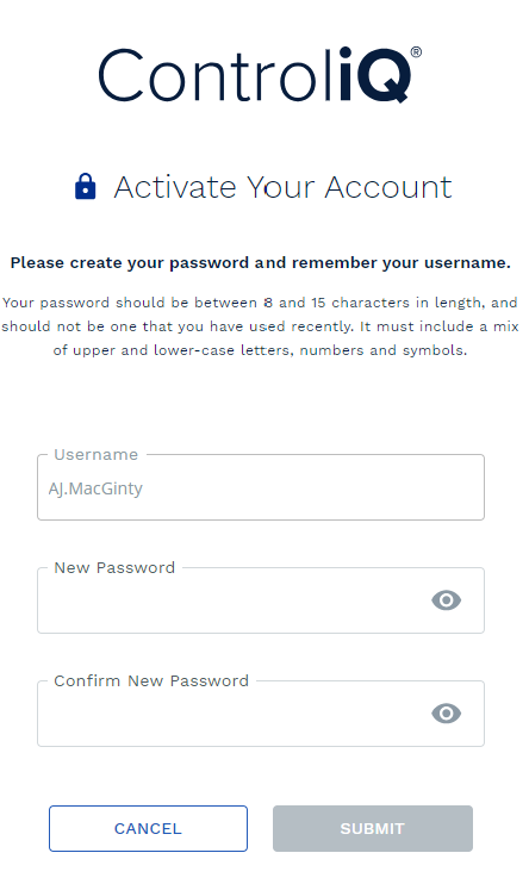Click the ControliQ logo
This screenshot has height=885, width=522.
tap(260, 75)
